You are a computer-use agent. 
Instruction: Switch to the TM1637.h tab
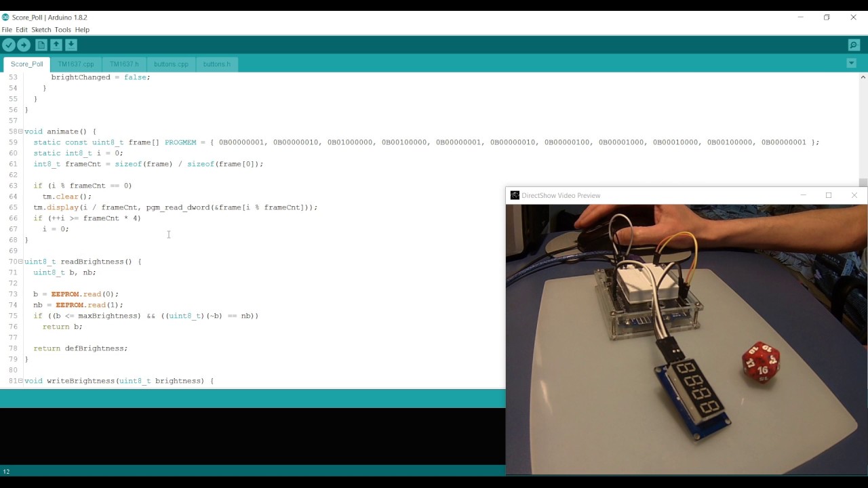coord(124,64)
